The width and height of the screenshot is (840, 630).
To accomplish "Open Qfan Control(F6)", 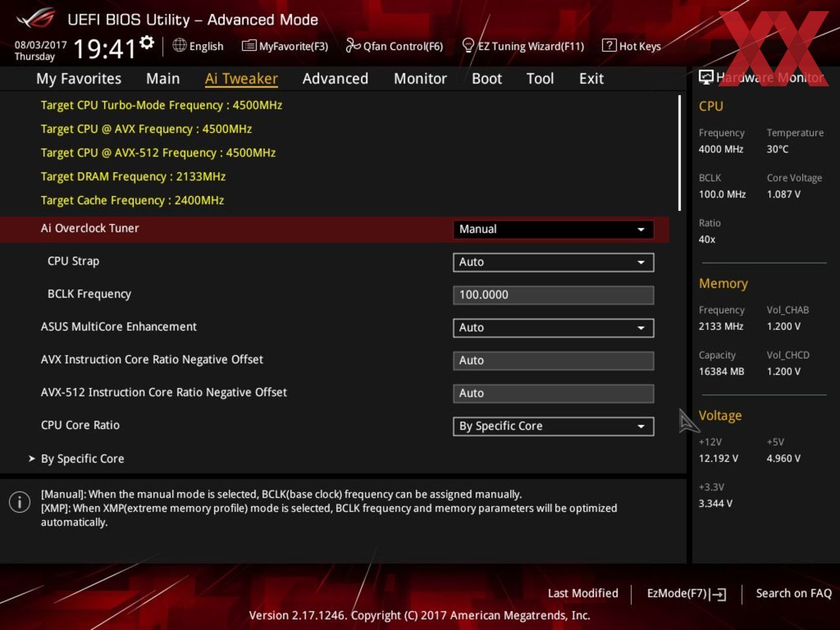I will tap(394, 46).
